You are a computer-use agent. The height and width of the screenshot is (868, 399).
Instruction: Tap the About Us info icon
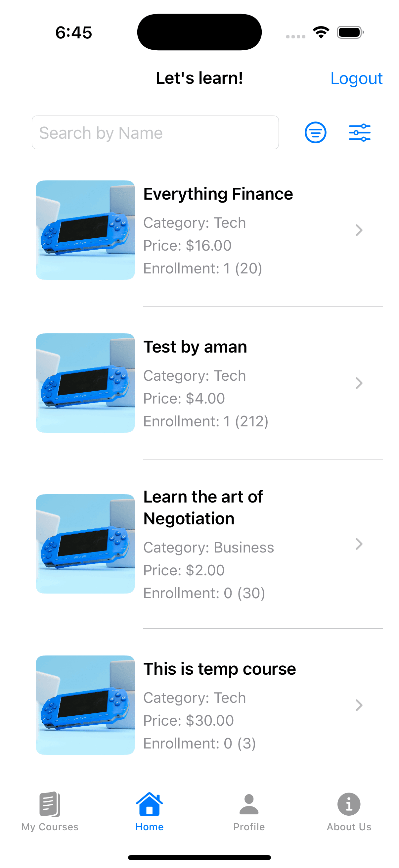(x=349, y=804)
